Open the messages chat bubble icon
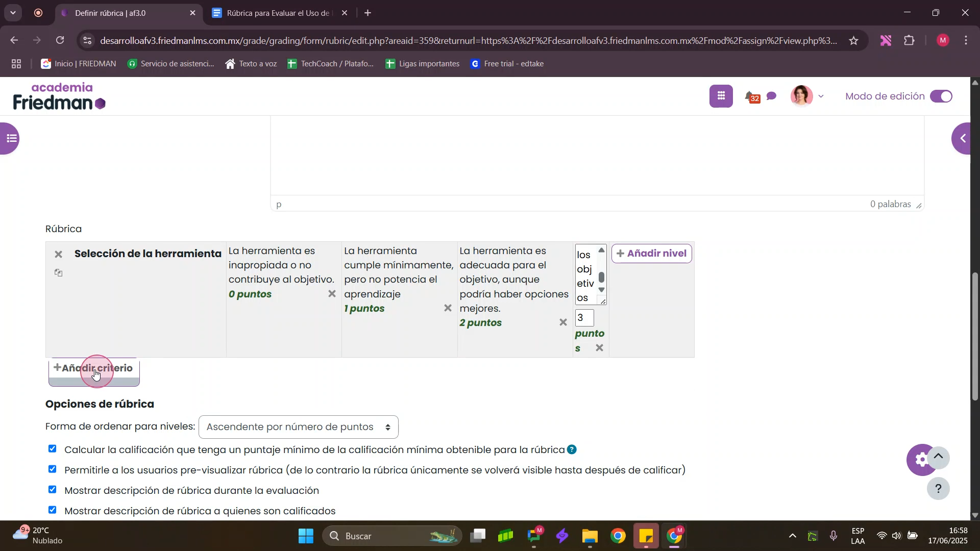 click(772, 96)
